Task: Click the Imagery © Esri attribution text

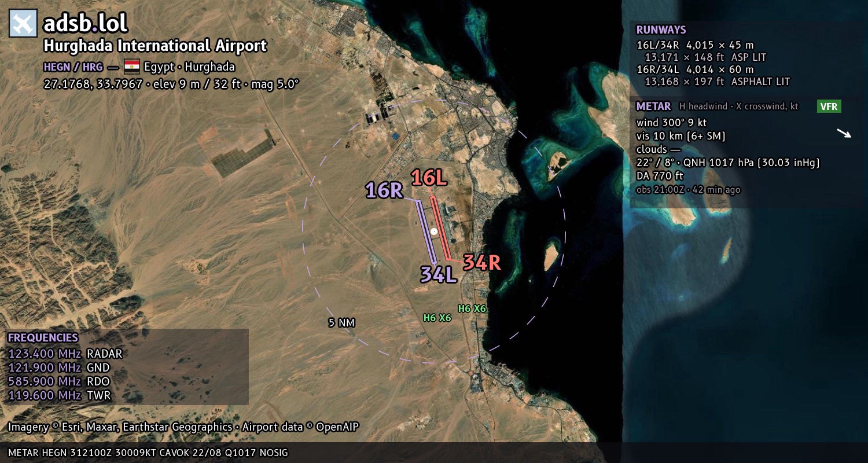Action: pyautogui.click(x=183, y=427)
